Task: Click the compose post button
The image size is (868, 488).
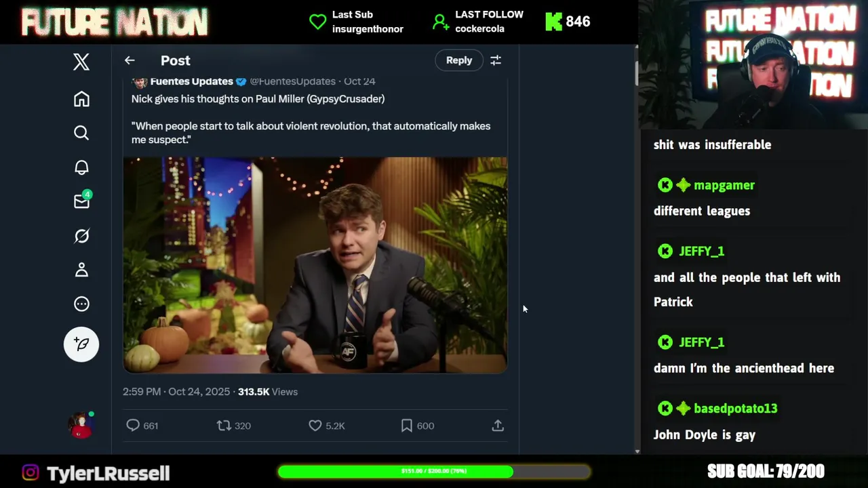Action: [x=81, y=344]
